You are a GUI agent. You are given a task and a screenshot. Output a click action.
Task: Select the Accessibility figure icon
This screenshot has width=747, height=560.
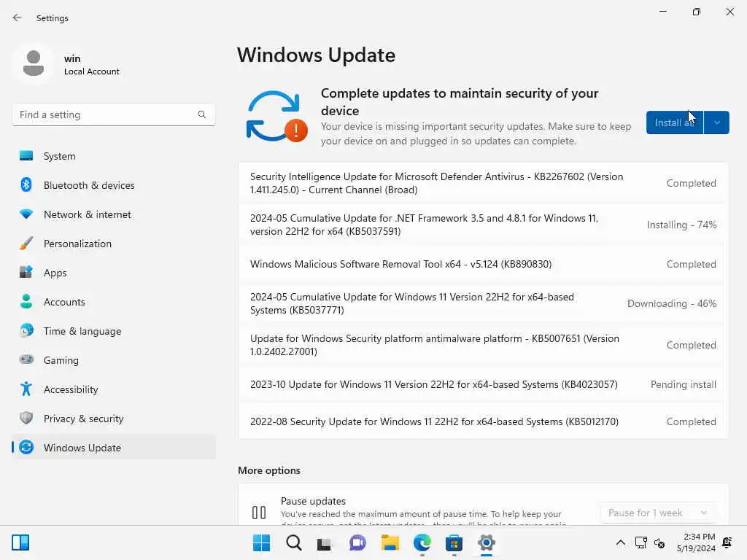pos(26,389)
